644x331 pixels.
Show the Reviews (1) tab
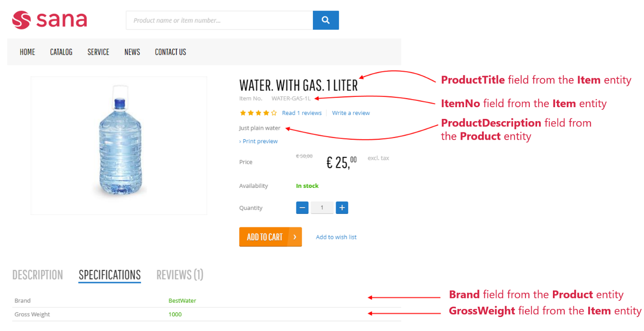pos(180,275)
